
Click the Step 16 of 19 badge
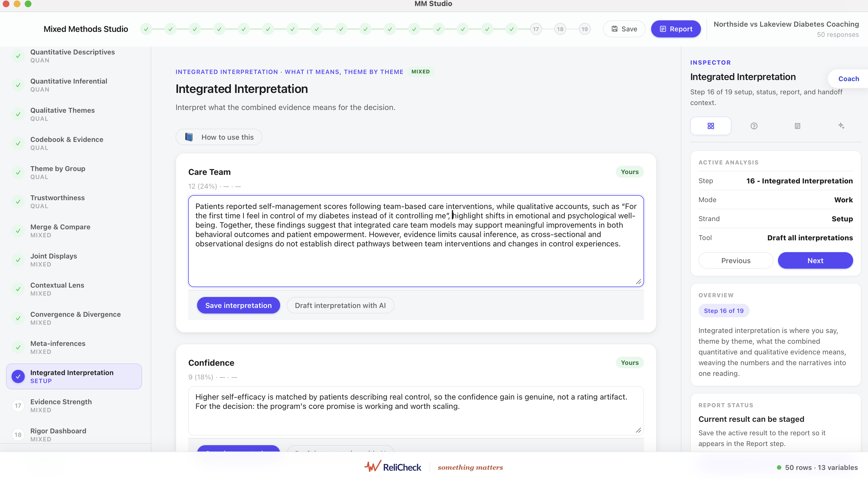click(x=724, y=311)
